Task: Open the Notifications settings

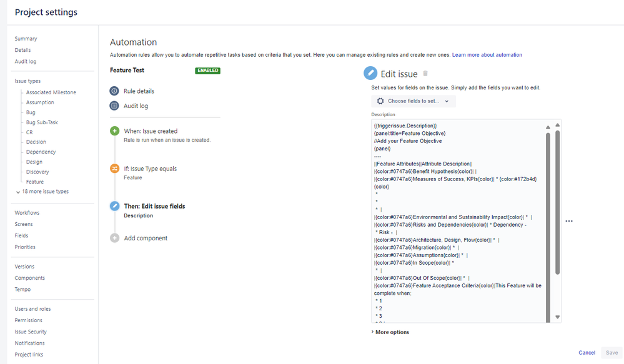Action: click(x=29, y=343)
